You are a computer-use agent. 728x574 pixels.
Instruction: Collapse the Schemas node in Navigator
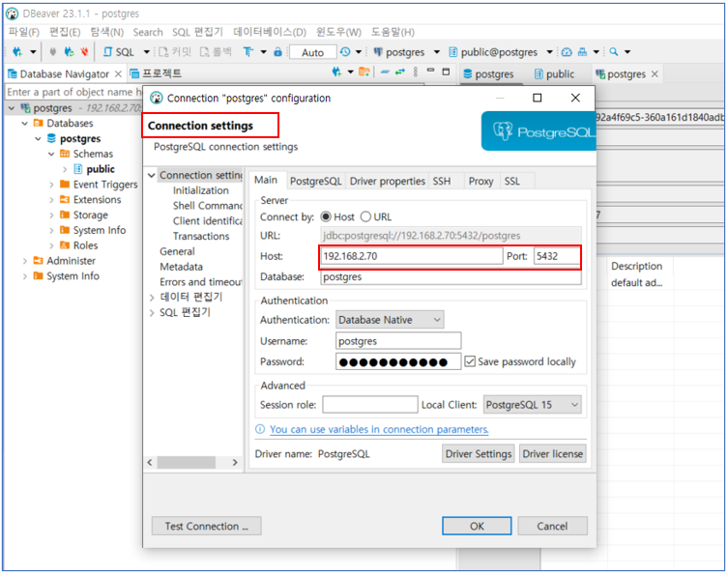[x=51, y=154]
